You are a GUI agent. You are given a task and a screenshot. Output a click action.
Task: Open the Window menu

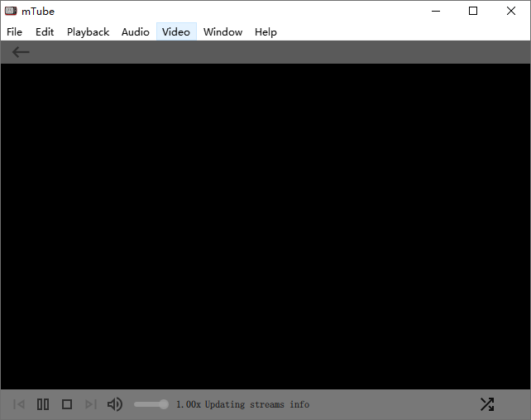pyautogui.click(x=222, y=31)
